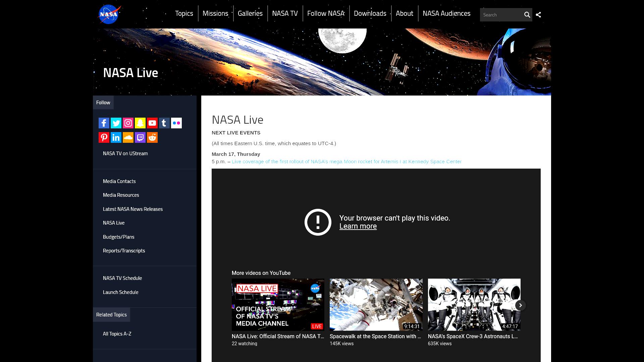
Task: Open the NASA Audiences menu
Action: point(446,13)
